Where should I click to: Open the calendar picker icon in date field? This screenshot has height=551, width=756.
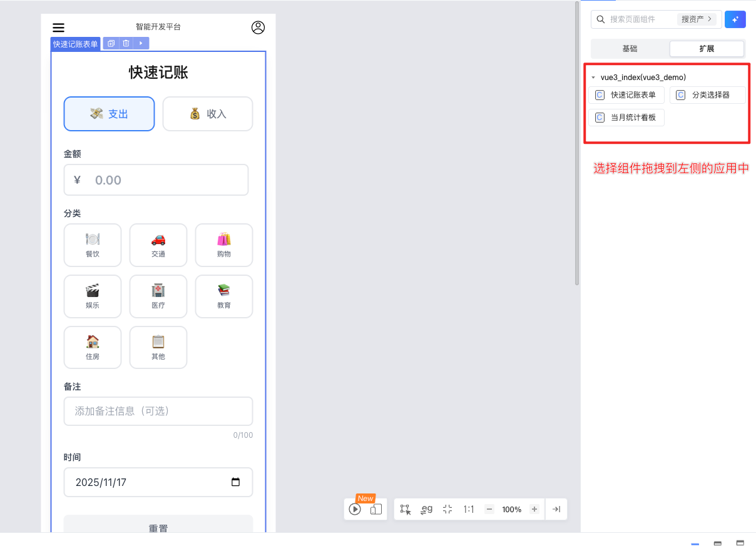(235, 482)
